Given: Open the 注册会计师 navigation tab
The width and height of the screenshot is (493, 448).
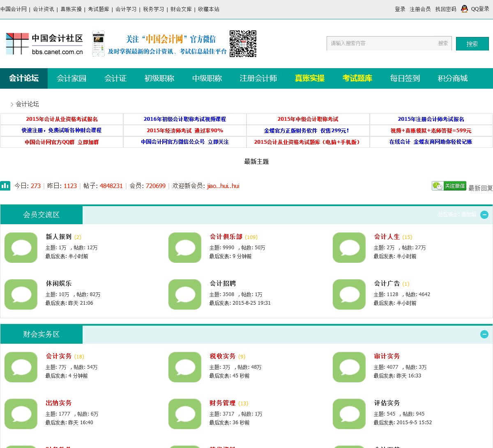Looking at the screenshot, I should [258, 78].
